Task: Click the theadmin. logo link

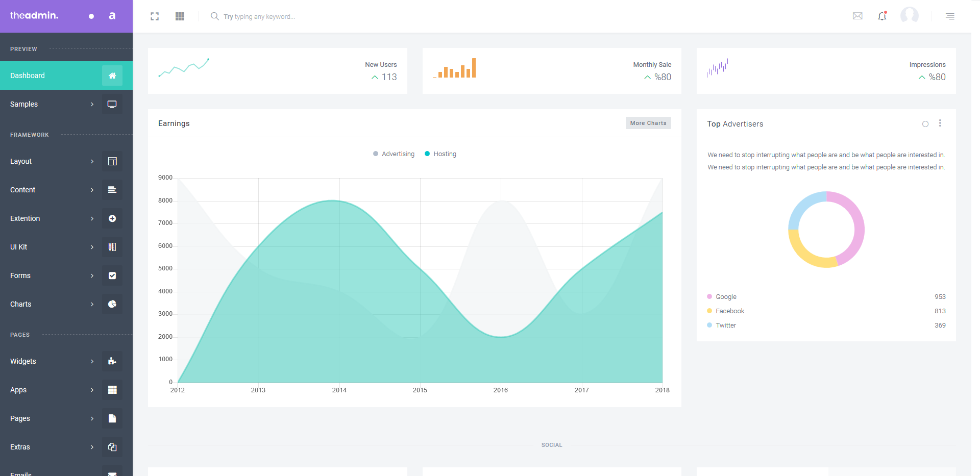Action: tap(34, 15)
